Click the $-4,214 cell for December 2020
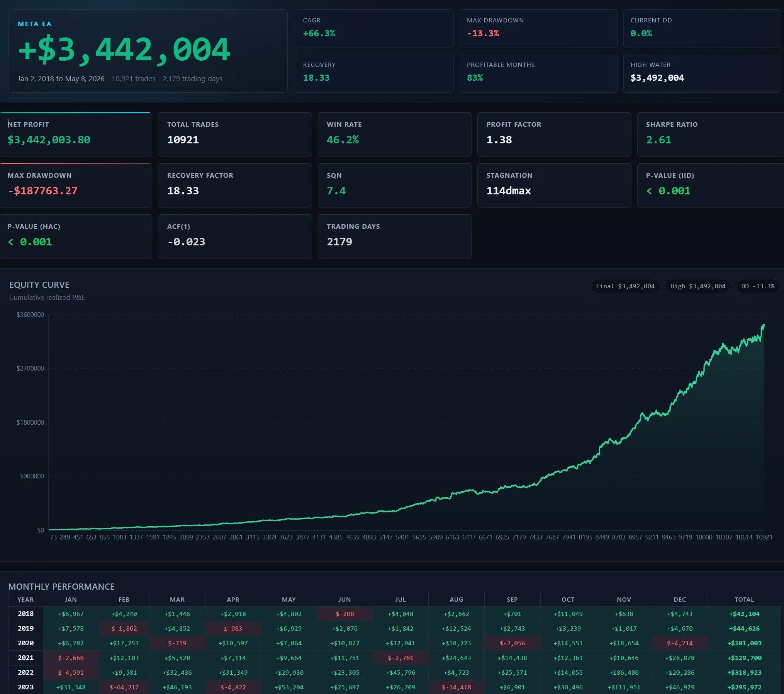The height and width of the screenshot is (694, 784). pos(680,643)
